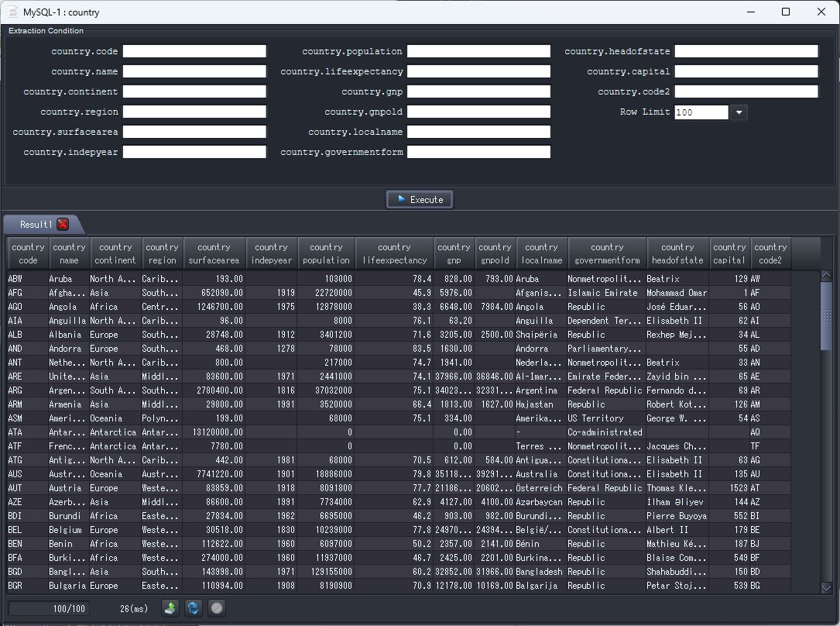Click the country.code input field
Viewport: 840px width, 626px height.
pos(194,51)
